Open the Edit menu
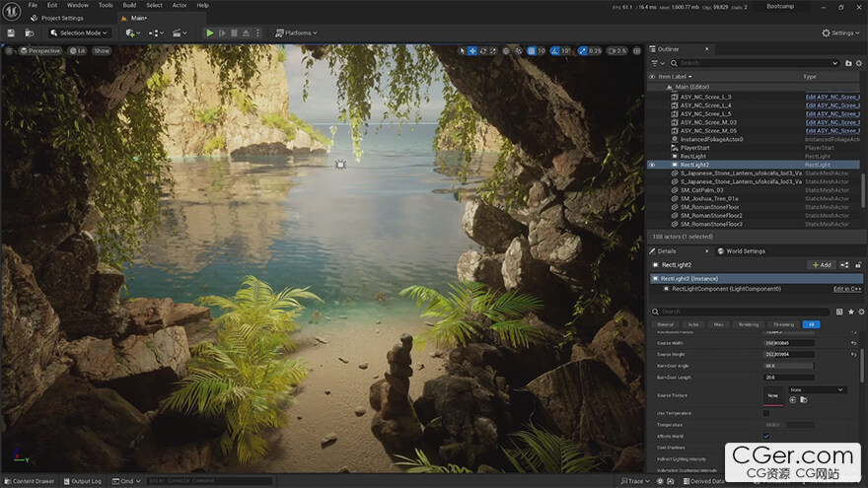Screen dimensions: 868x488 click(x=52, y=5)
